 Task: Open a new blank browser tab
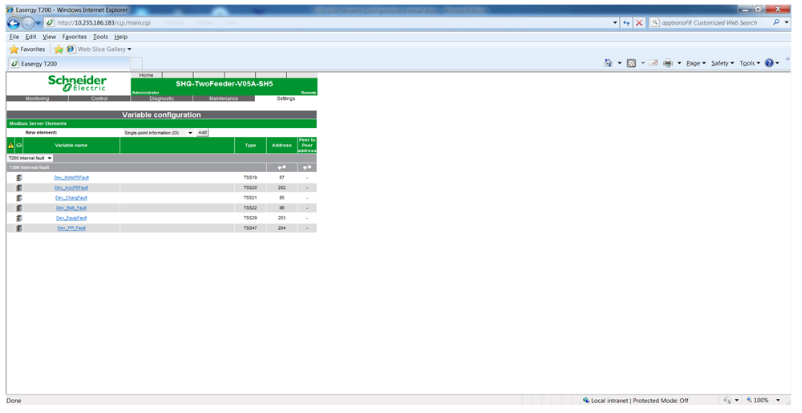coord(137,63)
